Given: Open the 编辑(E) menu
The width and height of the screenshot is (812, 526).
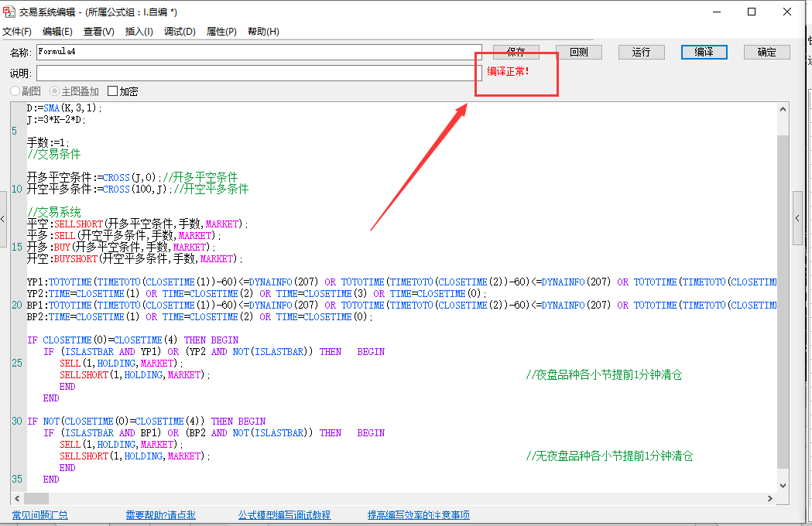Looking at the screenshot, I should [x=57, y=32].
